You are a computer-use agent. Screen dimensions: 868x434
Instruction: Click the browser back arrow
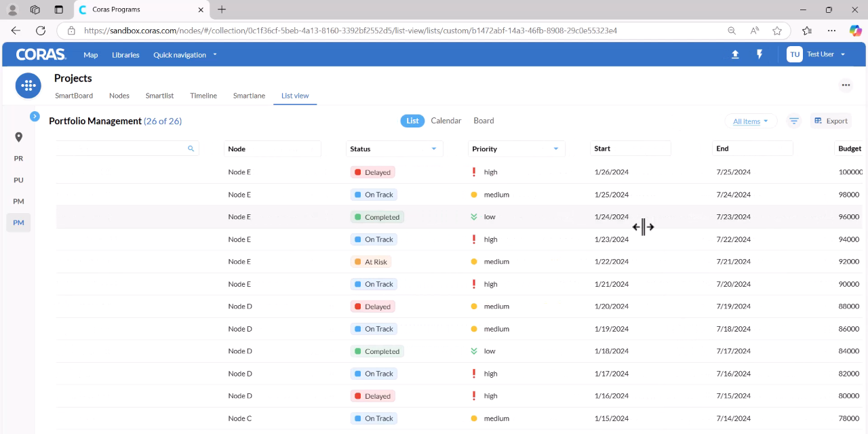point(16,31)
